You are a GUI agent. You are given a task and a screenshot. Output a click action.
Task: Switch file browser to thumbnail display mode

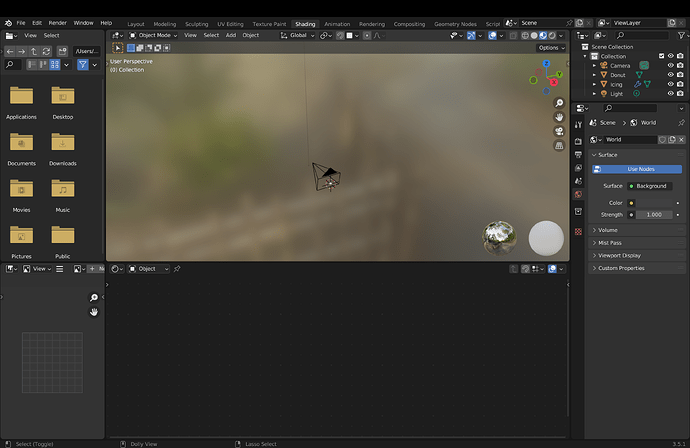pyautogui.click(x=55, y=65)
